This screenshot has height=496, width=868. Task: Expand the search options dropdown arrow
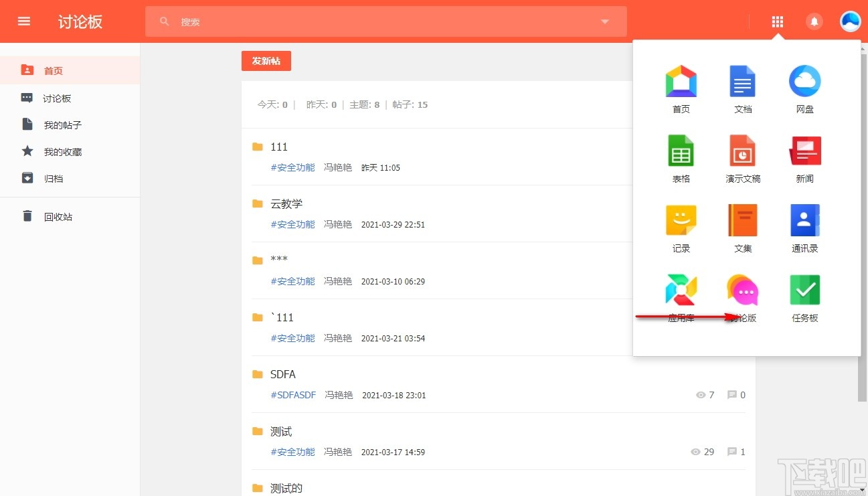[605, 21]
